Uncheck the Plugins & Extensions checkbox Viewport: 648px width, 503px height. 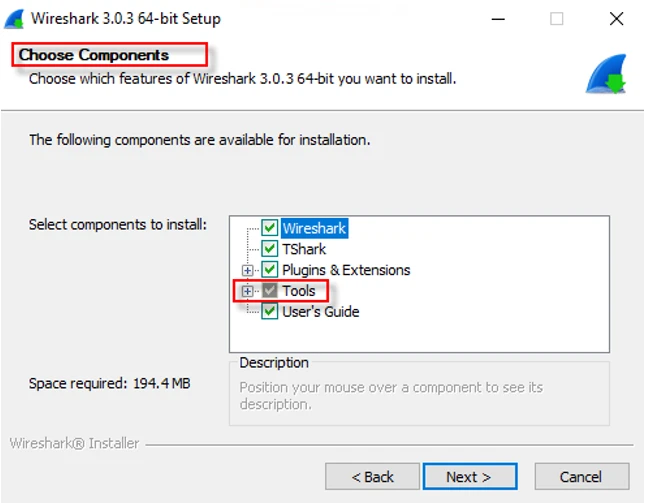click(x=270, y=270)
